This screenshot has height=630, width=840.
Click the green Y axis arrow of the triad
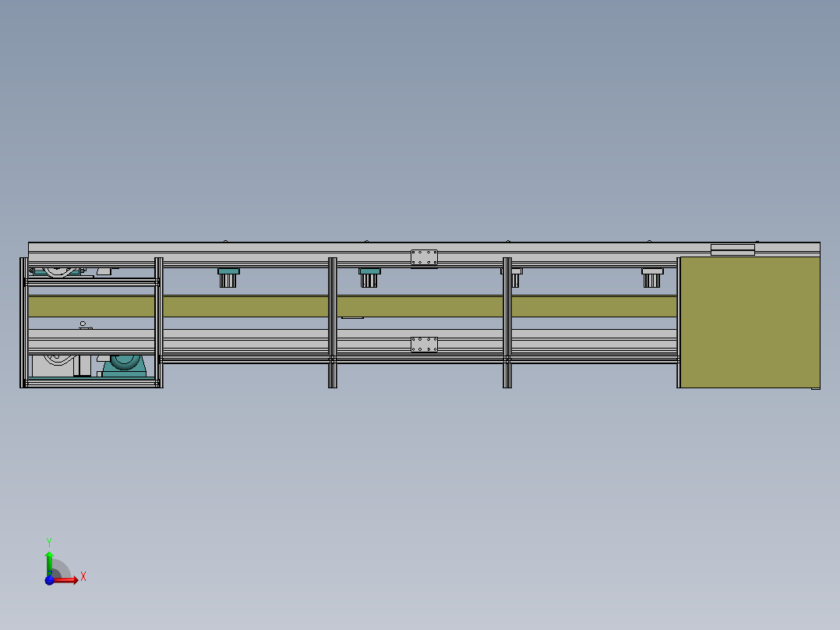pos(49,563)
